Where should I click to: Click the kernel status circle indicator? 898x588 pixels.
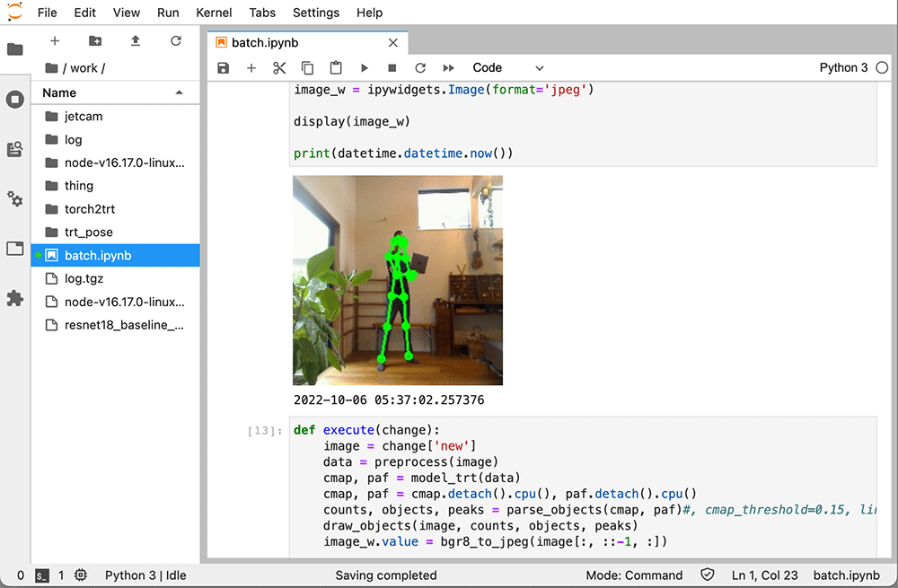click(882, 67)
